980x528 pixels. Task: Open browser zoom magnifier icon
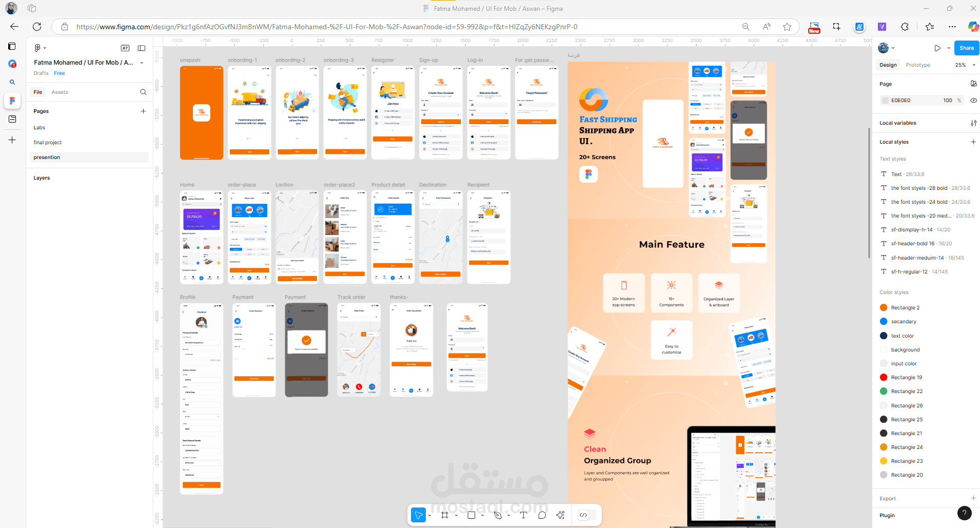(746, 27)
